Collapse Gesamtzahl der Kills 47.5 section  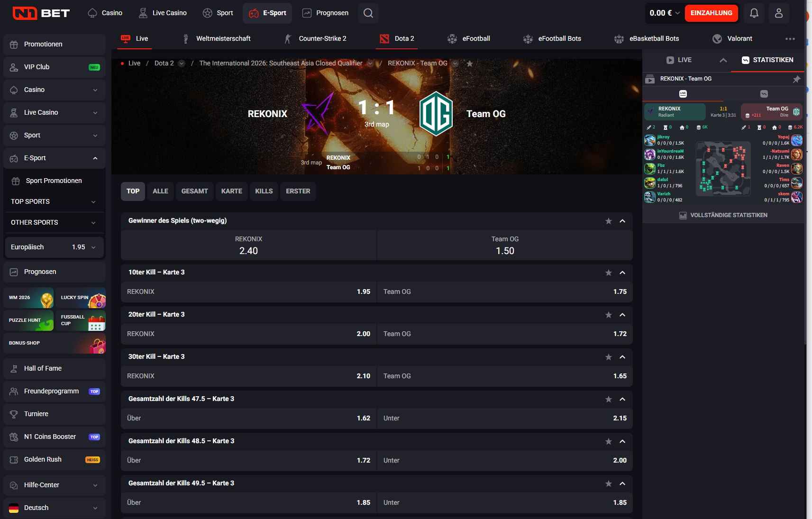[622, 400]
